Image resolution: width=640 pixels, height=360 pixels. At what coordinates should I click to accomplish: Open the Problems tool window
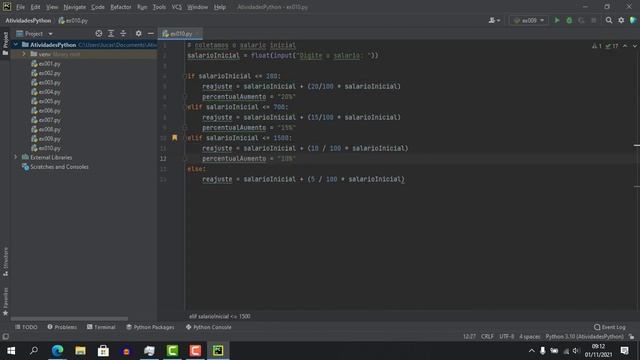point(62,327)
